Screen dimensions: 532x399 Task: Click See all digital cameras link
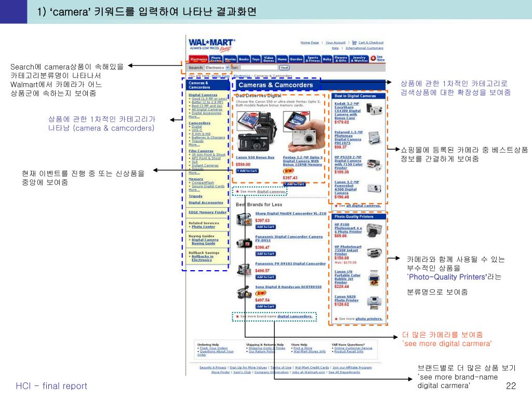pyautogui.click(x=363, y=206)
